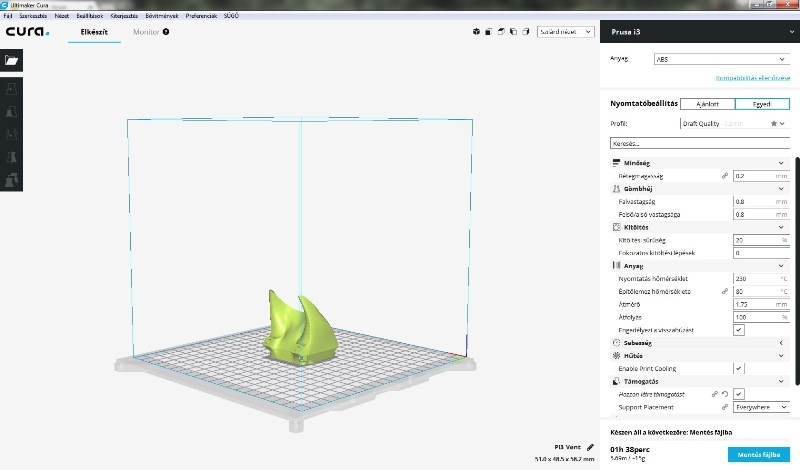
Task: Click the Monitor help question mark icon
Action: pos(166,32)
